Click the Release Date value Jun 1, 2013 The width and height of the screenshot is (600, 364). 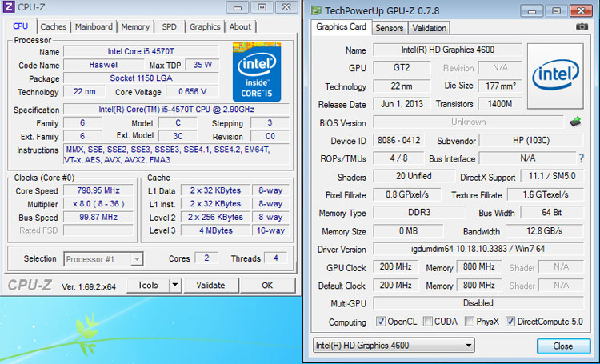tap(402, 104)
